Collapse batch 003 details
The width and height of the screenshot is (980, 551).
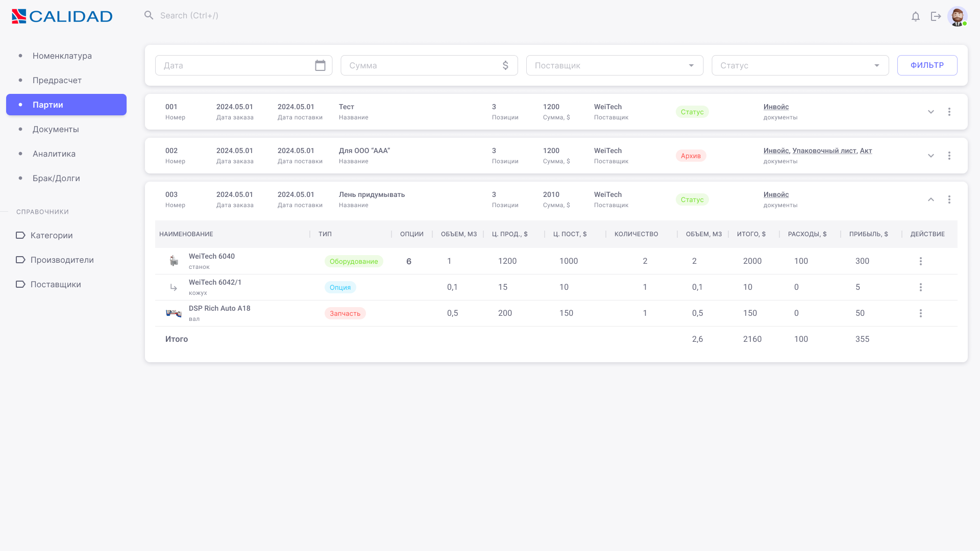[x=931, y=199]
